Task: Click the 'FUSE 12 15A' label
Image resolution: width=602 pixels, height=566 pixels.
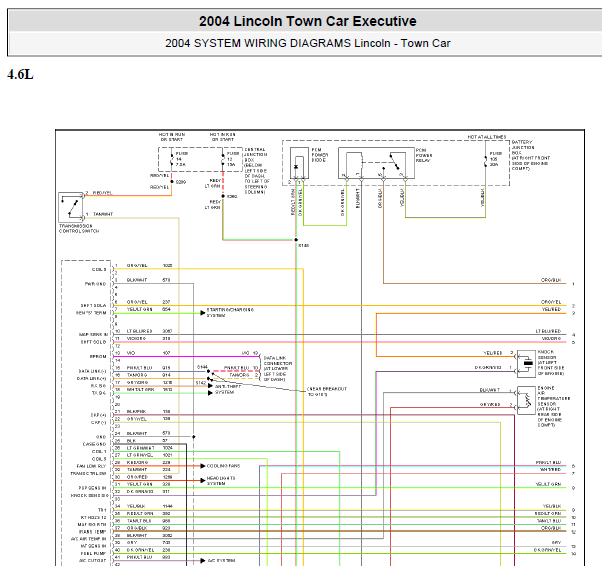Action: tap(233, 159)
